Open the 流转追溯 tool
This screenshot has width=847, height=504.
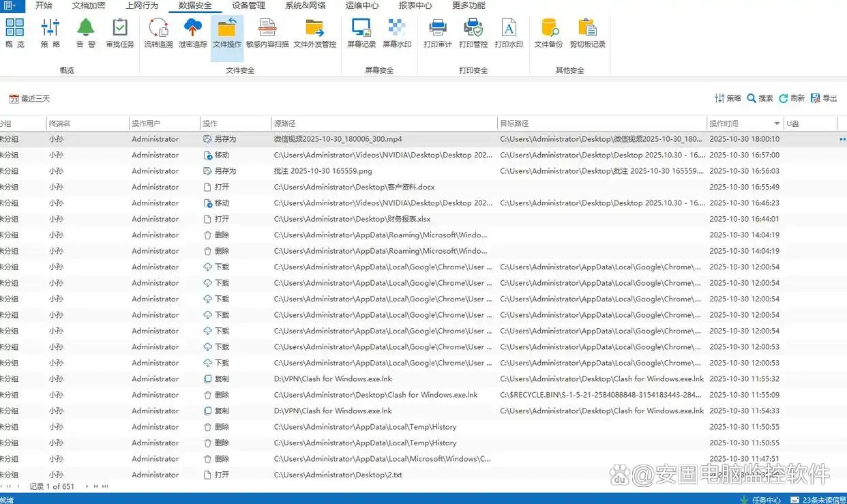(158, 33)
